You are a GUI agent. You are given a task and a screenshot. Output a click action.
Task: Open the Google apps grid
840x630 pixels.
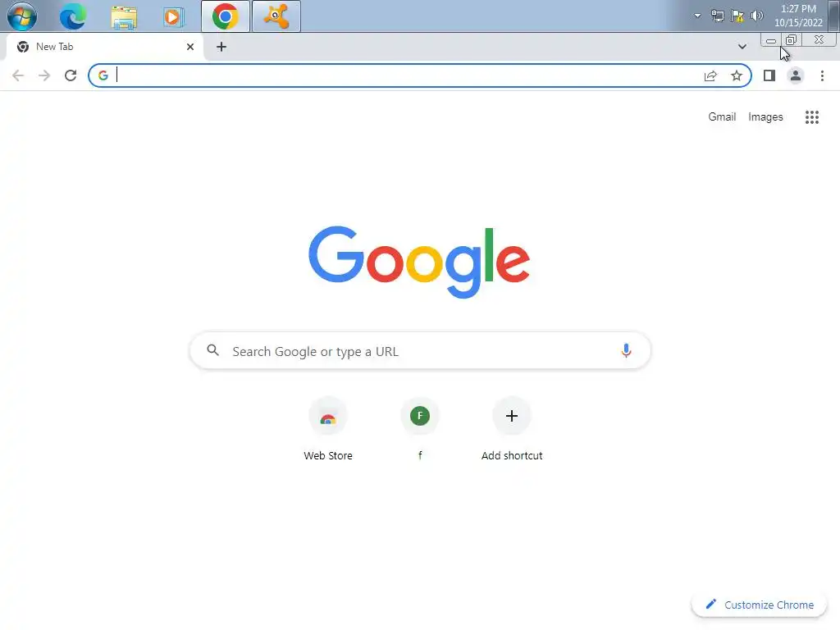(x=811, y=116)
